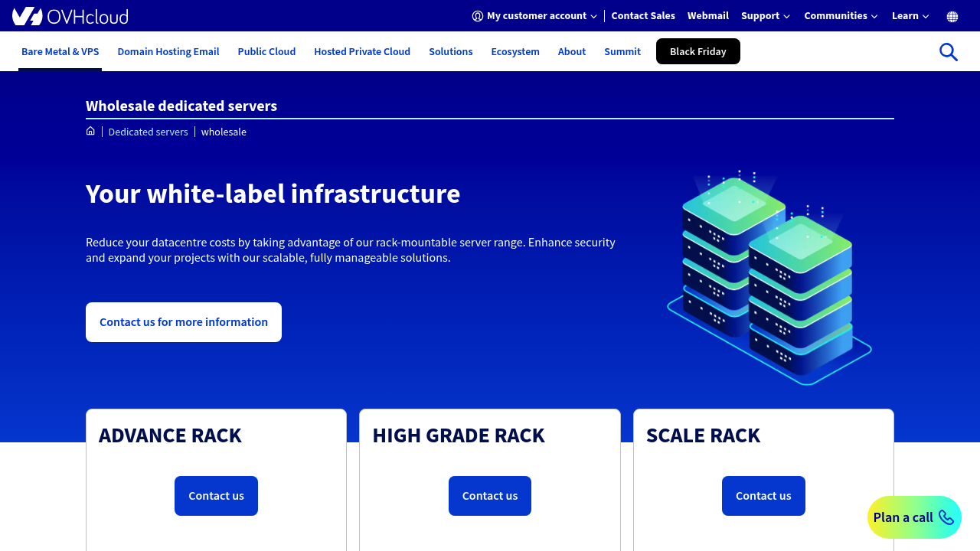
Task: Expand the Communities dropdown
Action: click(x=840, y=15)
